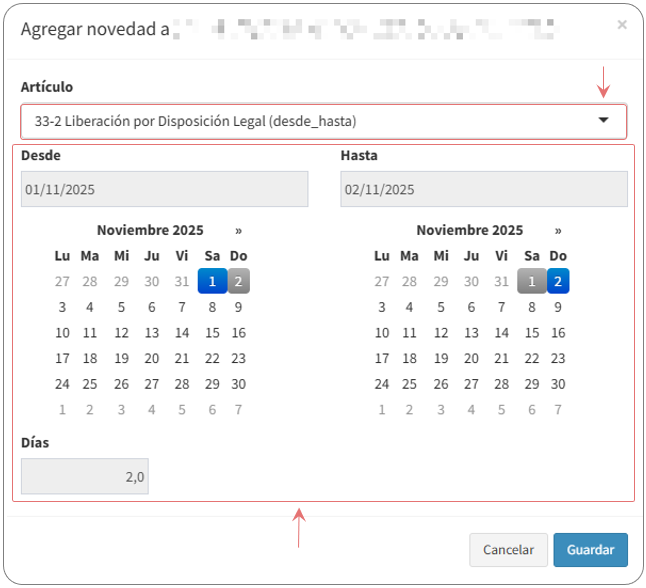Screen dimensions: 646x588
Task: Click the Días number field
Action: [x=84, y=477]
